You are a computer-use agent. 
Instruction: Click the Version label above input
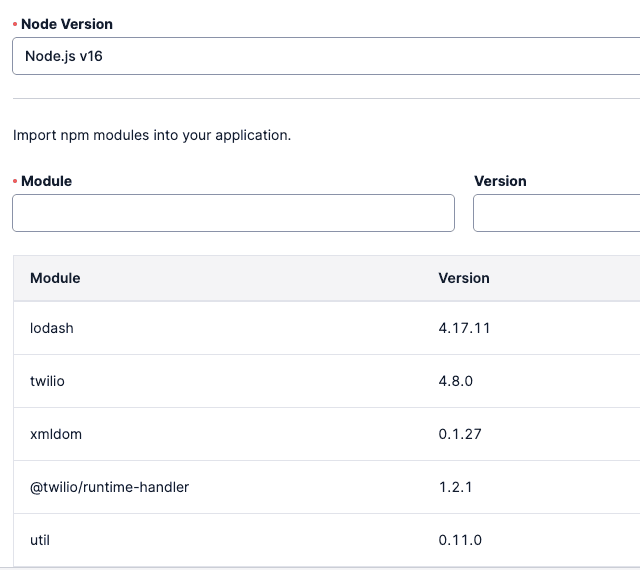click(x=500, y=181)
